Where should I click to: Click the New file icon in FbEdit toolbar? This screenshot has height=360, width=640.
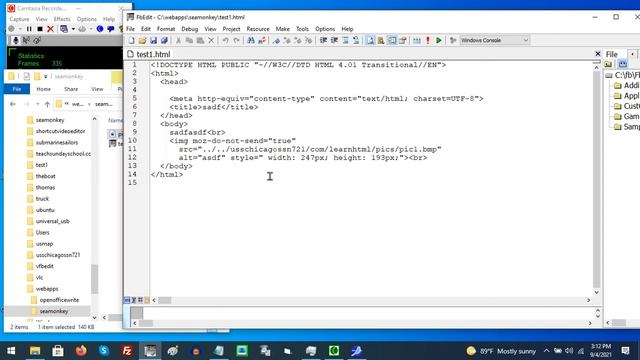(131, 40)
